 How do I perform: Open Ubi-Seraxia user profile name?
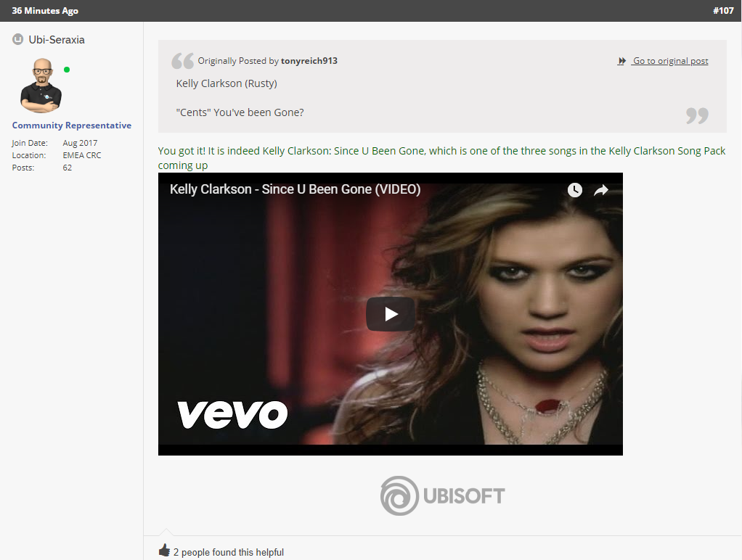click(57, 40)
